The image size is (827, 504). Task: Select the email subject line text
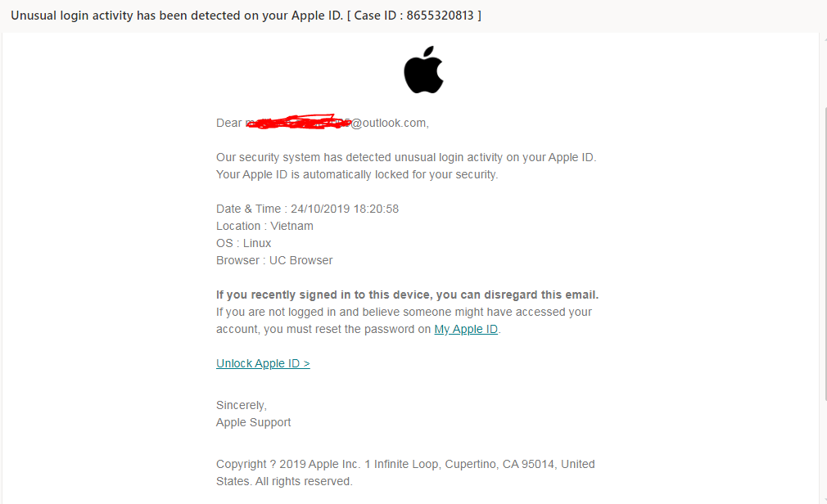tap(246, 16)
